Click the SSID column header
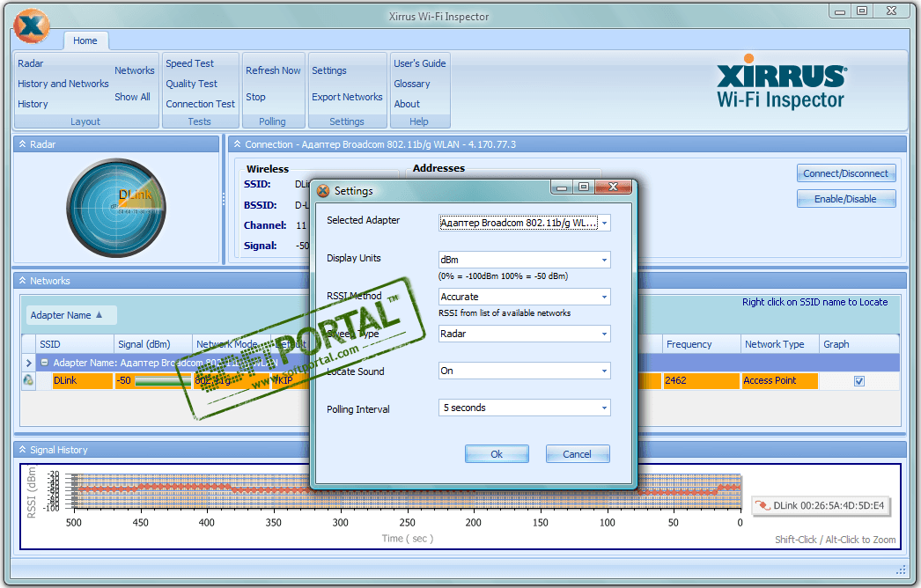The height and width of the screenshot is (588, 921). (x=75, y=344)
